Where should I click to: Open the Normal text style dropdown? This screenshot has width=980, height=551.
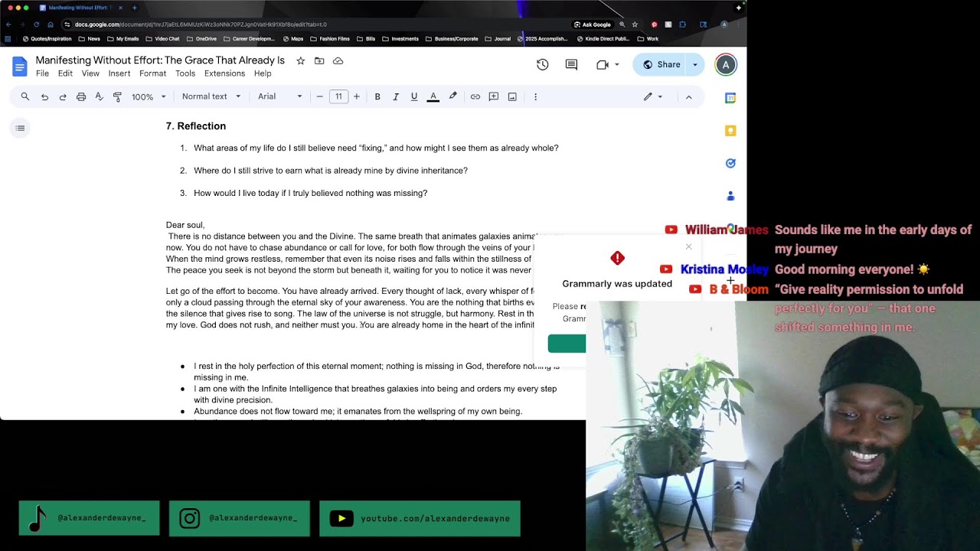[211, 96]
